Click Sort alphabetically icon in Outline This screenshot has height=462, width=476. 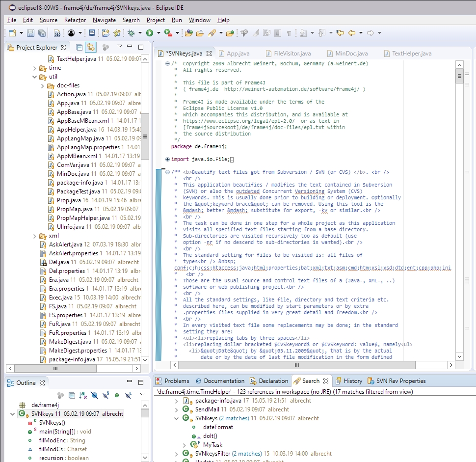pyautogui.click(x=83, y=395)
